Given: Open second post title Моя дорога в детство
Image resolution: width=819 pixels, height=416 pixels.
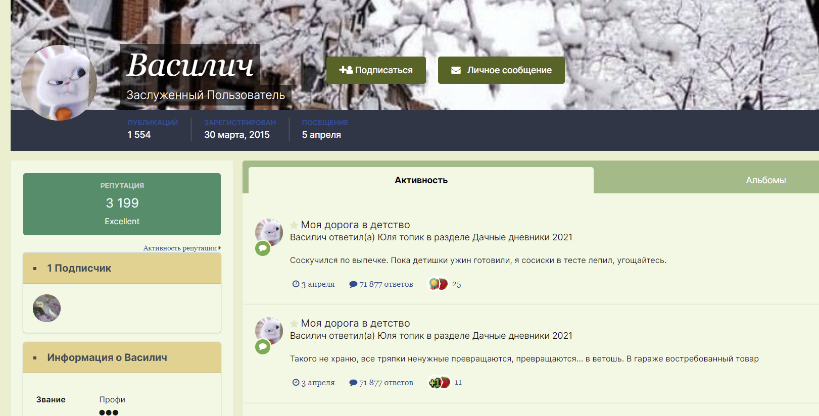Looking at the screenshot, I should click(x=355, y=324).
